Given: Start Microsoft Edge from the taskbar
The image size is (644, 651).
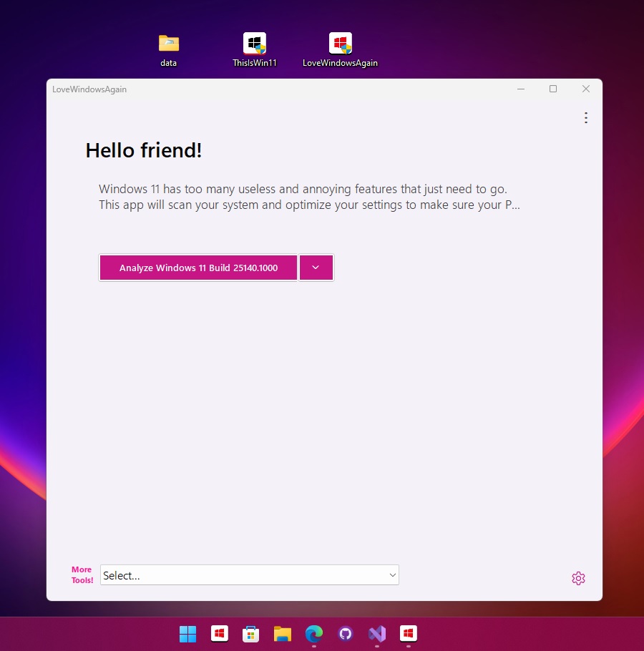Looking at the screenshot, I should 313,634.
